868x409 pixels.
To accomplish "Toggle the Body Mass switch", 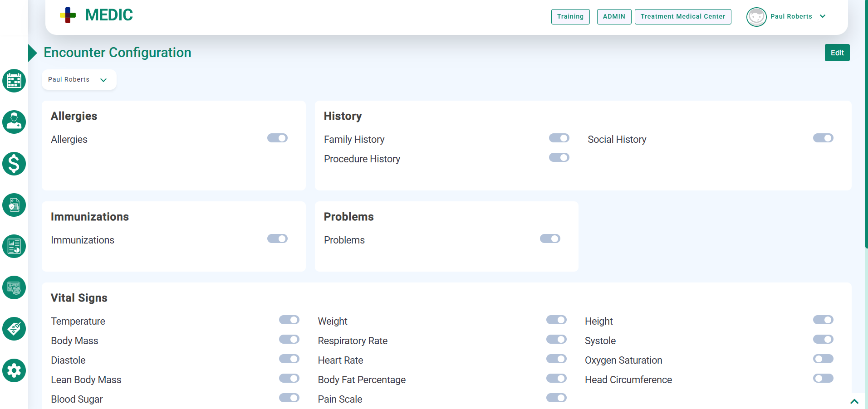I will click(289, 339).
